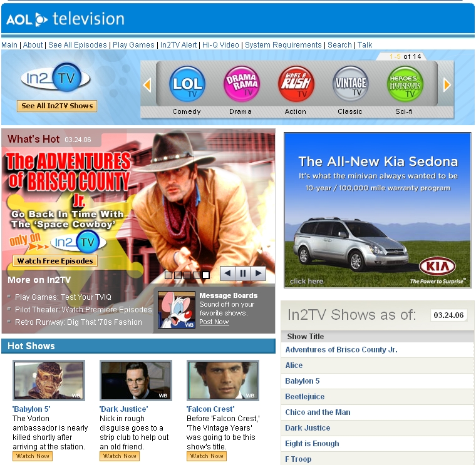Open the 'Babylon 5' hot show title
476x465 pixels.
pyautogui.click(x=31, y=409)
